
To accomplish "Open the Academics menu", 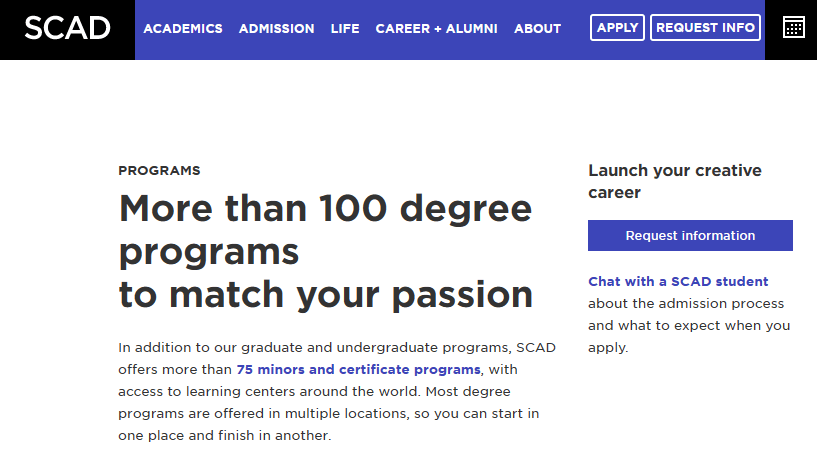I will point(183,29).
